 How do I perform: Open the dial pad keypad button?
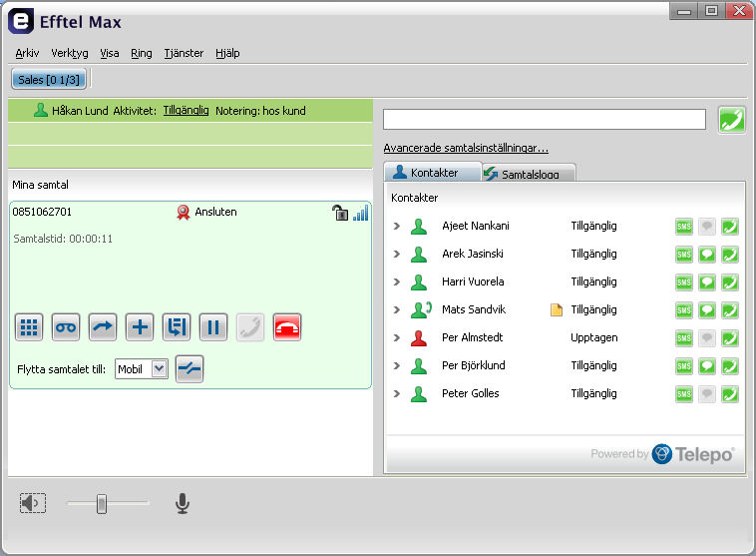(29, 327)
